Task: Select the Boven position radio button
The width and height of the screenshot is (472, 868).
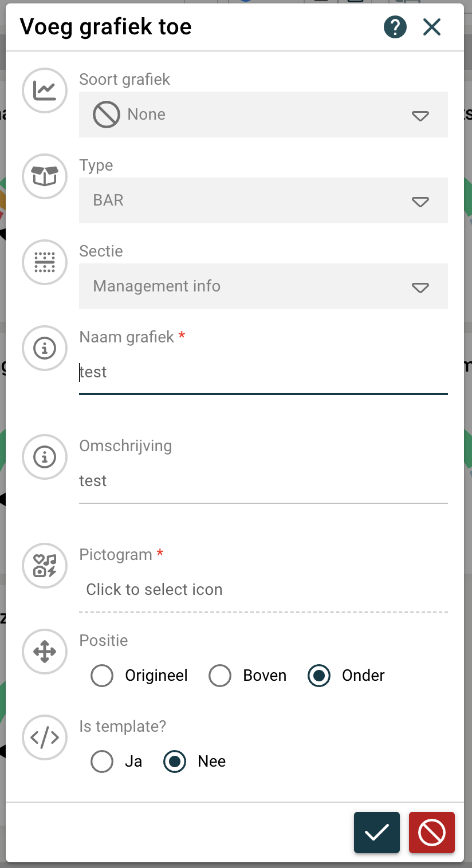Action: [x=220, y=676]
